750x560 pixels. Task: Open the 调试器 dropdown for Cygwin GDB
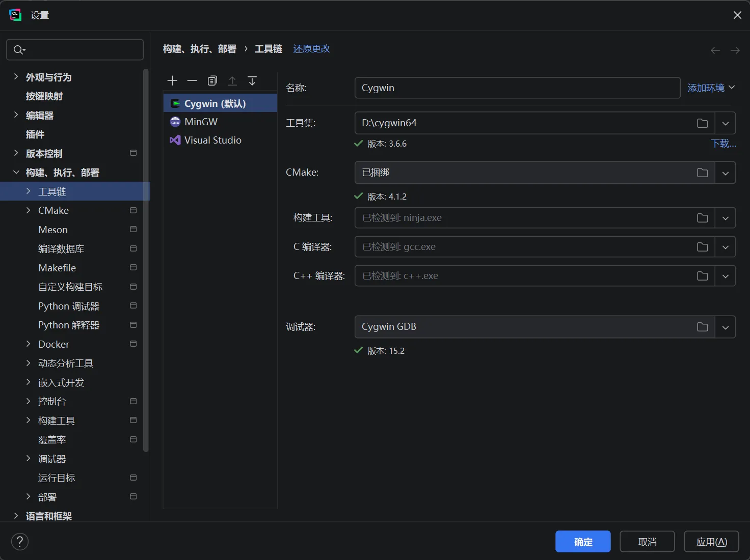pos(726,327)
